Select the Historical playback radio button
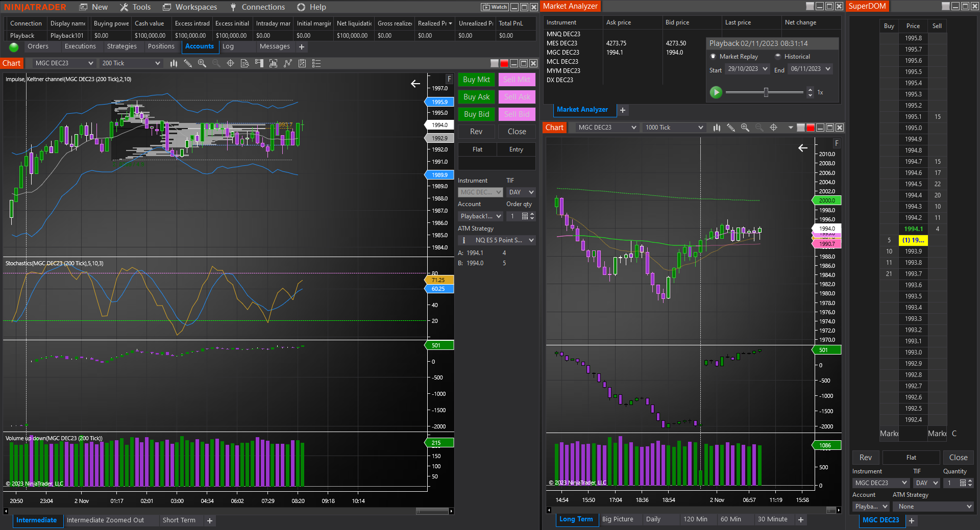This screenshot has height=530, width=980. tap(778, 57)
